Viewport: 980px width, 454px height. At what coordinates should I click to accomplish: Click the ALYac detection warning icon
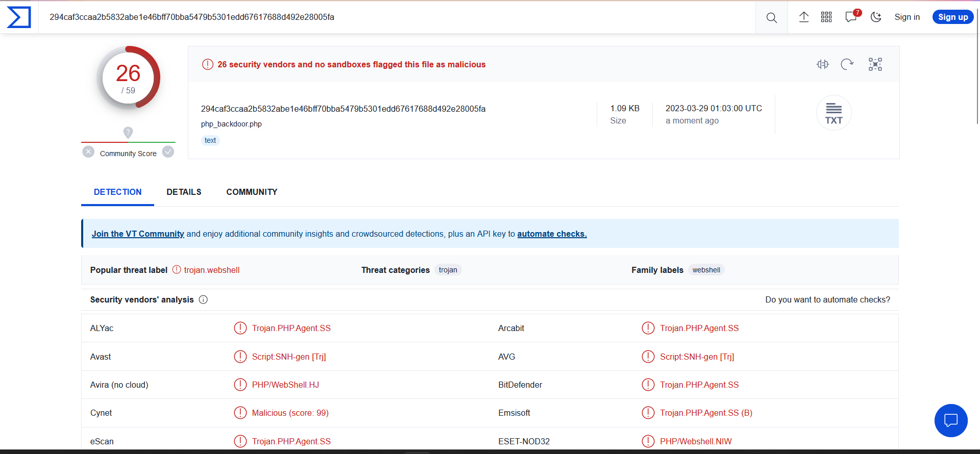point(240,328)
